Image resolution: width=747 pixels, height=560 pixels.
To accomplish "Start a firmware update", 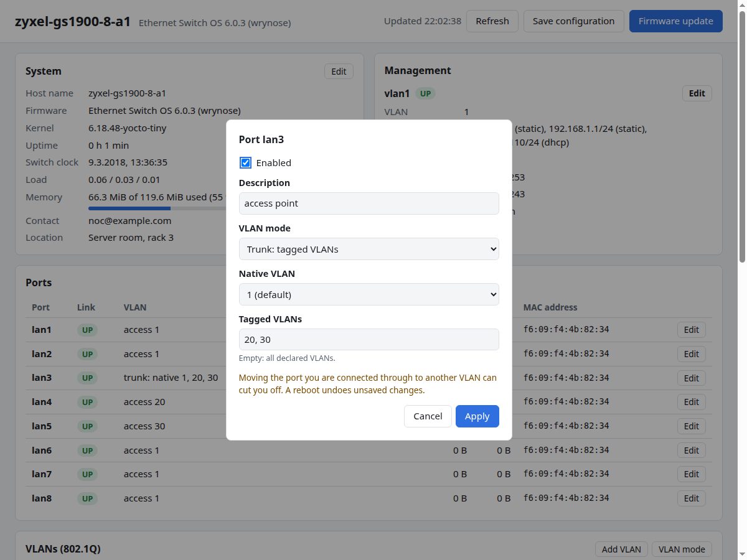I will [x=676, y=21].
